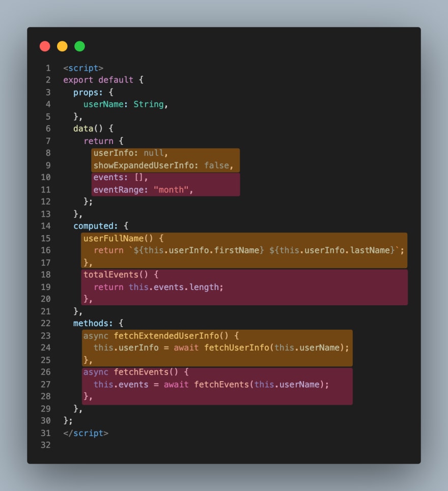Image resolution: width=448 pixels, height=491 pixels.
Task: Click the green maximize window dot
Action: [x=79, y=46]
